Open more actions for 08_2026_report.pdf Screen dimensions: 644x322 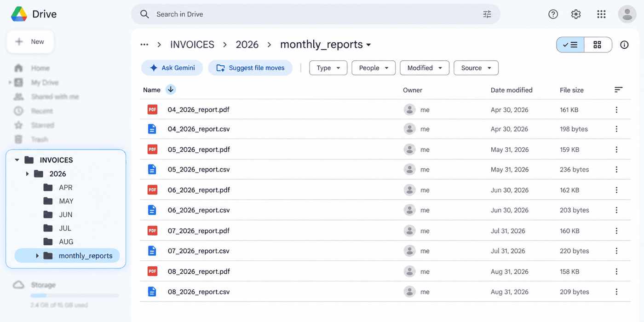point(616,271)
